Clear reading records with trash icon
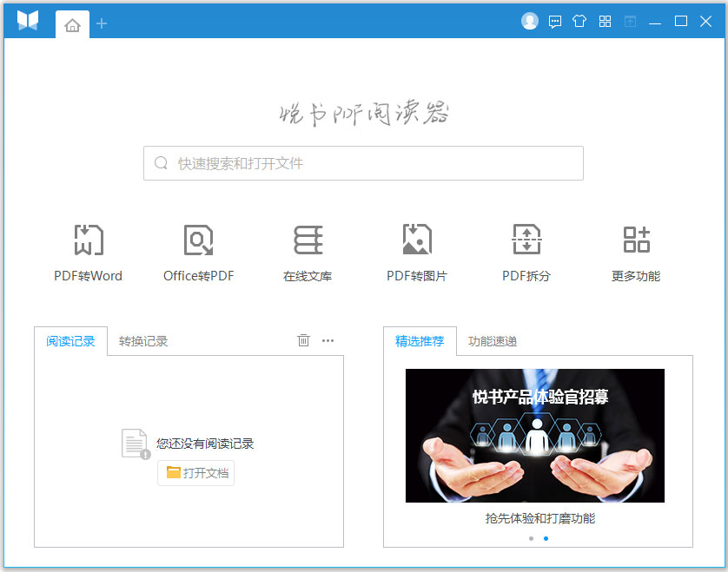 pyautogui.click(x=303, y=340)
